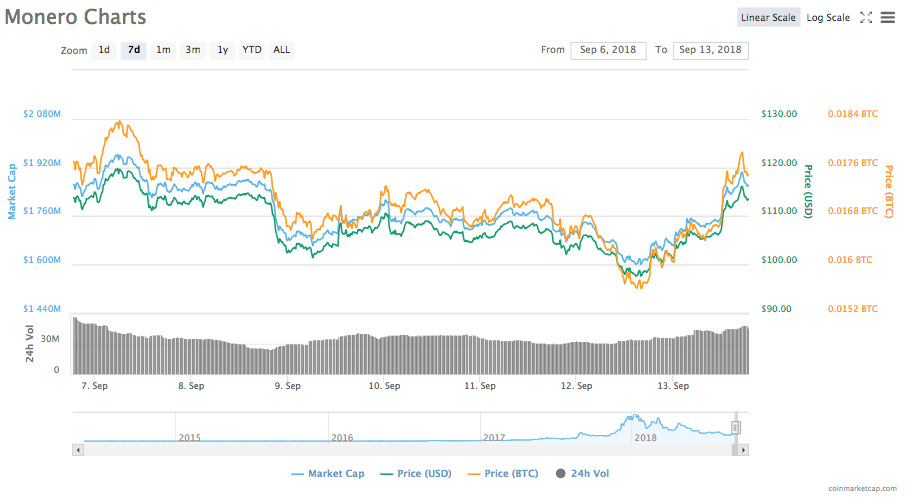Switch to Linear Scale
Screen dimensions: 907x497
[x=768, y=17]
